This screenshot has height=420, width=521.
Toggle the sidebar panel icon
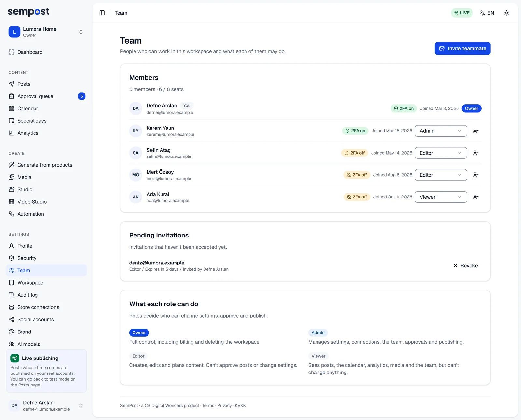(x=102, y=13)
